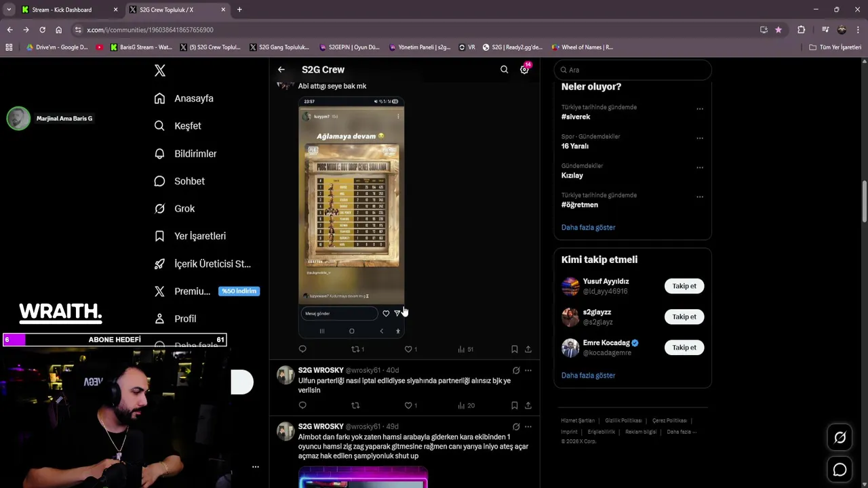The height and width of the screenshot is (488, 868).
Task: Follow s2glayzz with Takip et
Action: (684, 317)
